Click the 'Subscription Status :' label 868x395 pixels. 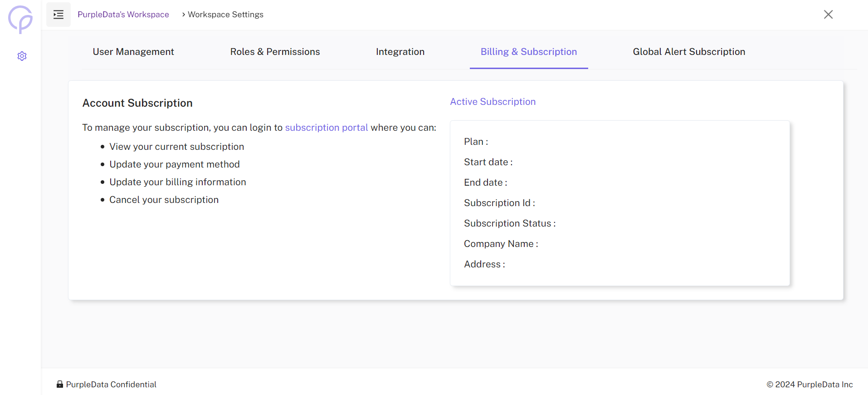[x=510, y=223]
